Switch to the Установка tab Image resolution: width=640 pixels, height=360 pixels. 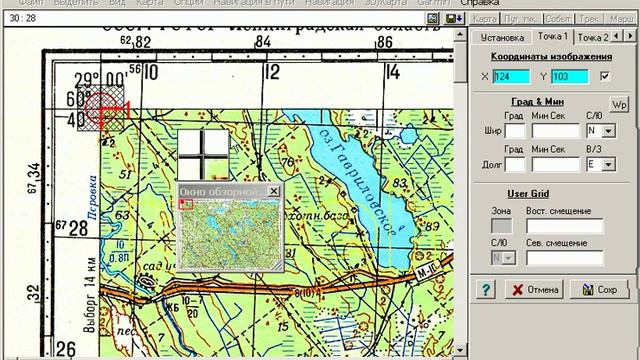point(502,38)
